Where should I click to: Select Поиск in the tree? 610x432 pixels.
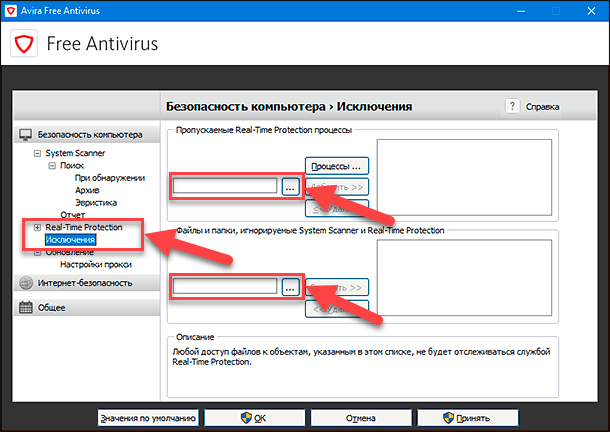coord(72,165)
